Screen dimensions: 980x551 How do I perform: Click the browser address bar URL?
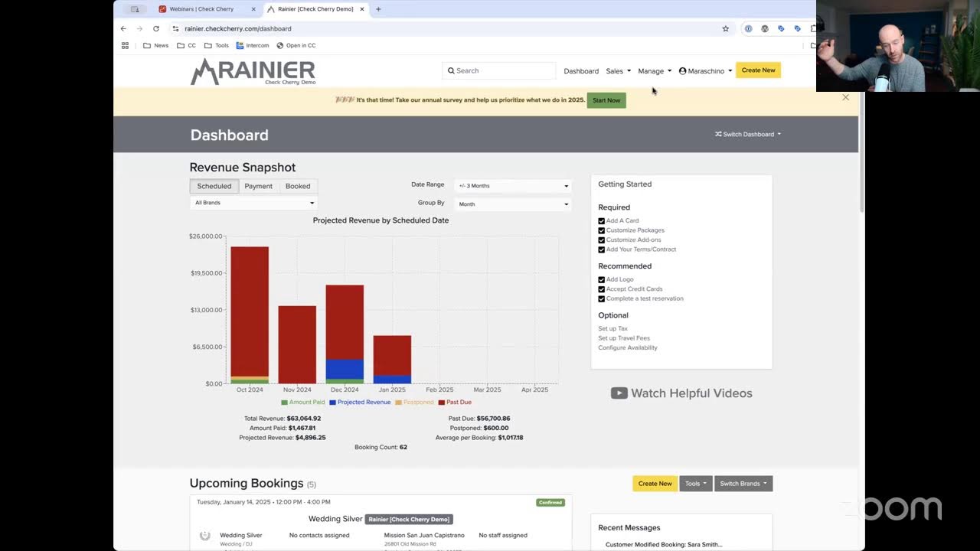(x=237, y=28)
